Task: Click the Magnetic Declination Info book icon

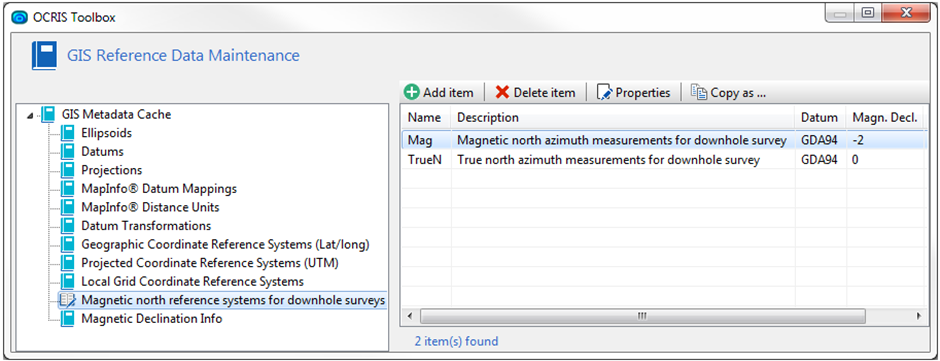Action: [68, 318]
